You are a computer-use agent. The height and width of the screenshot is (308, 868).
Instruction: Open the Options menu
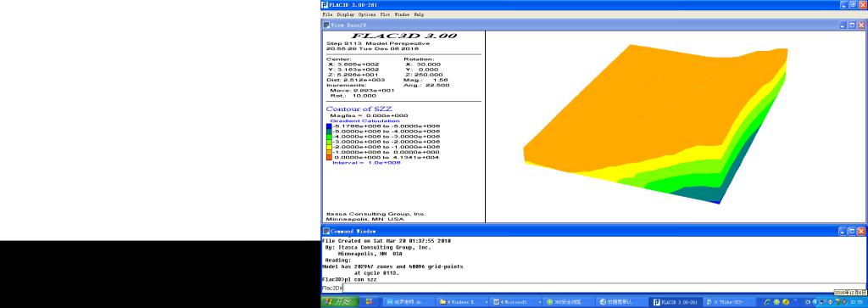point(366,14)
